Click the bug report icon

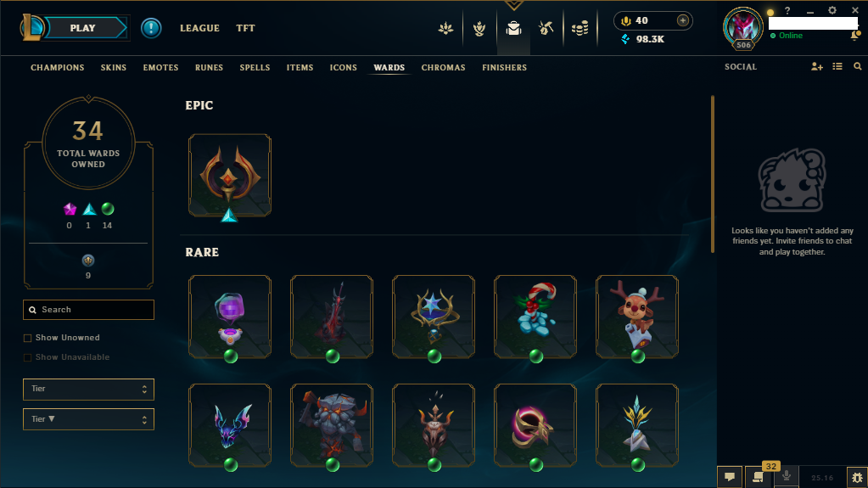coord(857,477)
